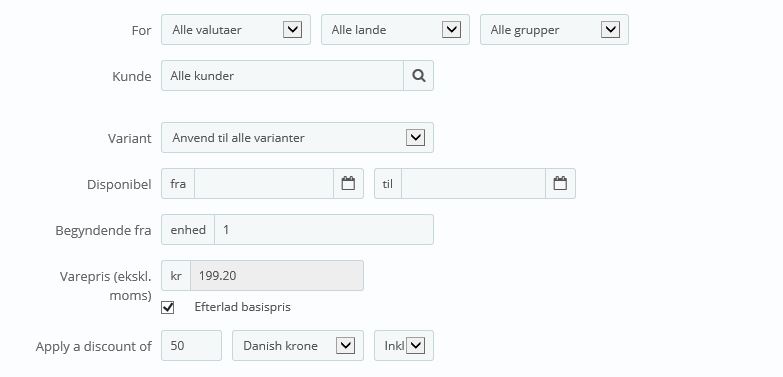Click the discount amount field showing 50
Viewport: 783px width, 377px height.
pos(191,346)
